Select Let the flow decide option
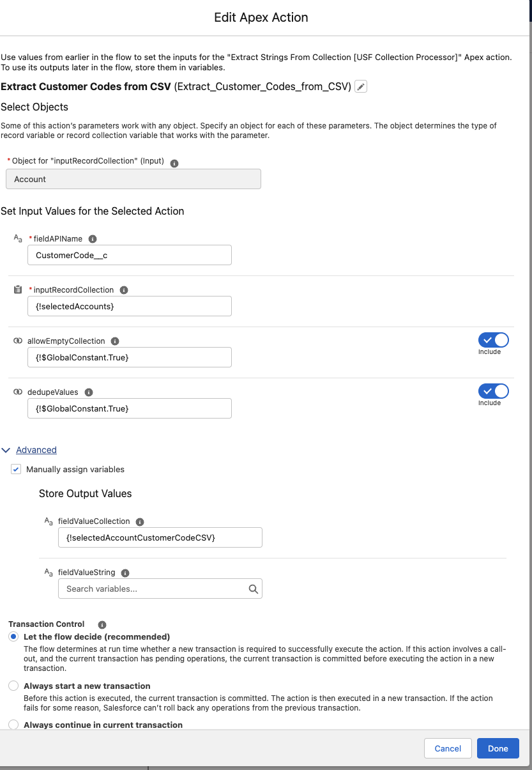 13,636
